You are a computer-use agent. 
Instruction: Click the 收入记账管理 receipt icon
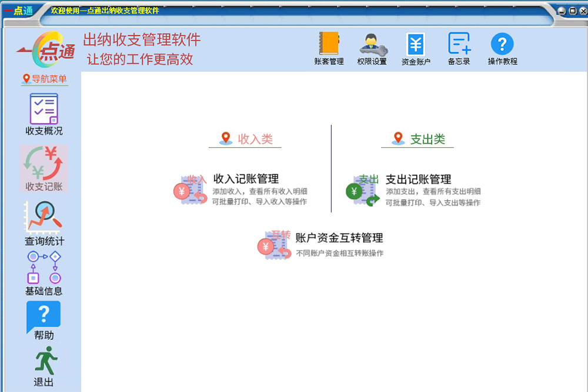tap(191, 190)
